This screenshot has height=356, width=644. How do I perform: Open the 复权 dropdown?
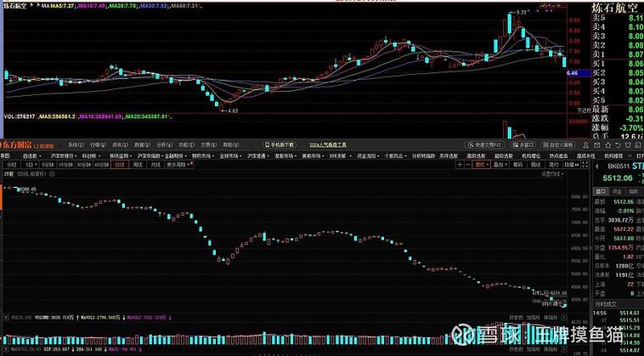point(482,165)
